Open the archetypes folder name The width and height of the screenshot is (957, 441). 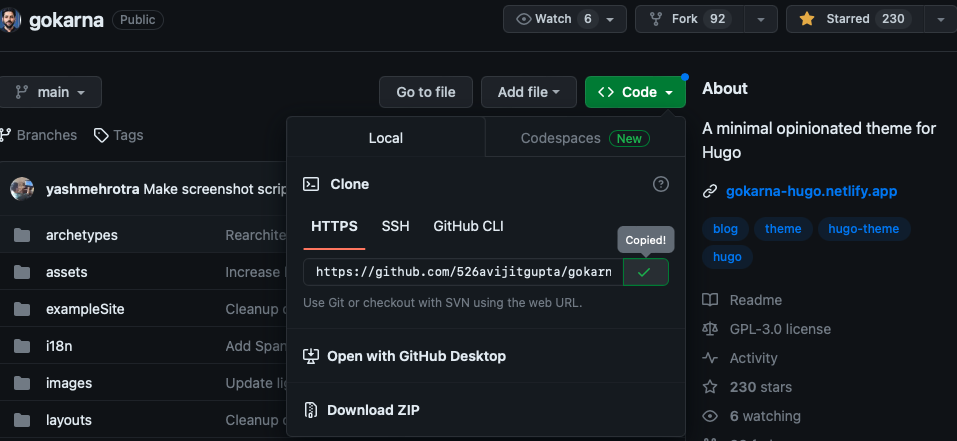(82, 235)
